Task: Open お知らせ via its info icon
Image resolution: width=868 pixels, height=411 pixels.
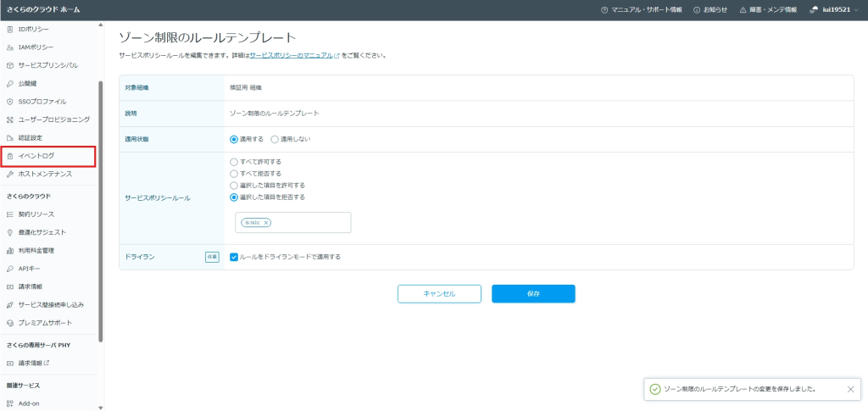Action: (697, 10)
